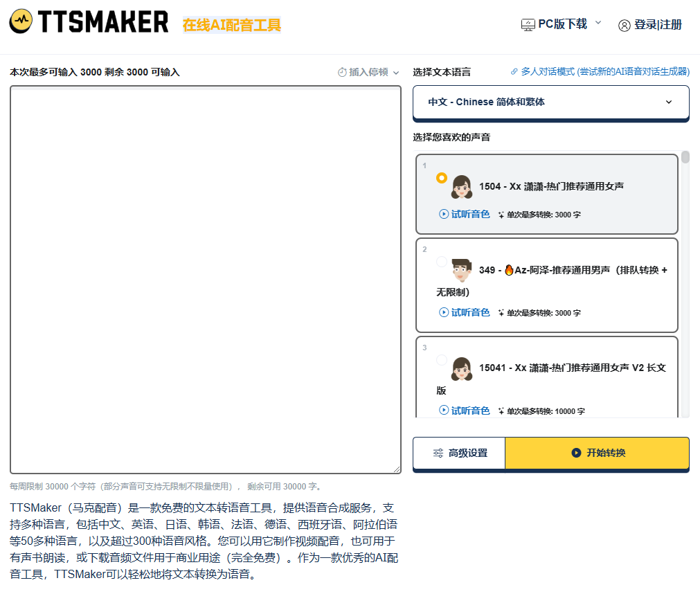
Task: Click the 插入停顿 clock icon
Action: [342, 72]
